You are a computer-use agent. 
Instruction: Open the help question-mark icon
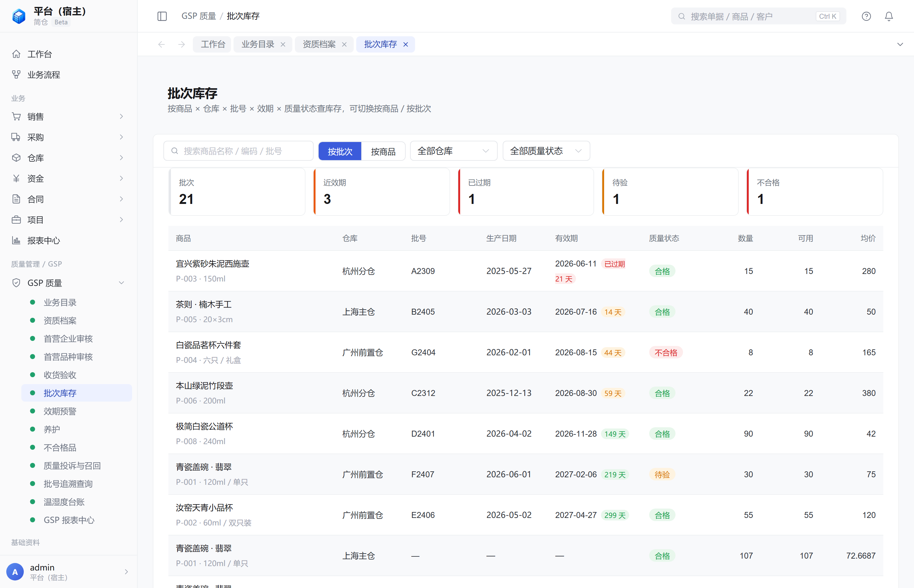click(x=866, y=16)
